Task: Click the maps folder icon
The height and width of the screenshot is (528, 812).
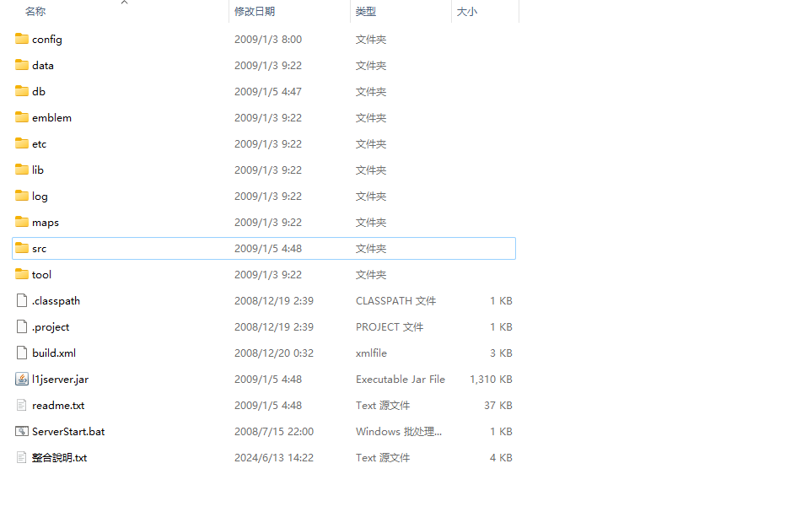Action: (22, 222)
